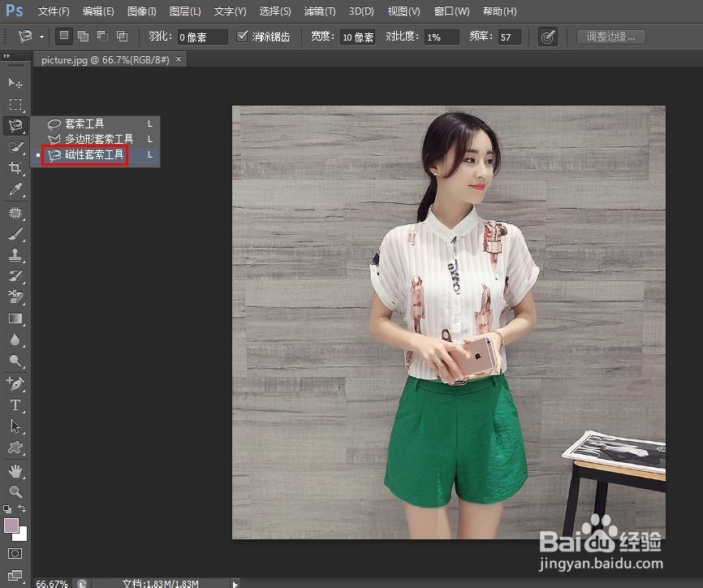The width and height of the screenshot is (703, 588).
Task: Choose 磁性套索工具 from the flyout
Action: (96, 155)
